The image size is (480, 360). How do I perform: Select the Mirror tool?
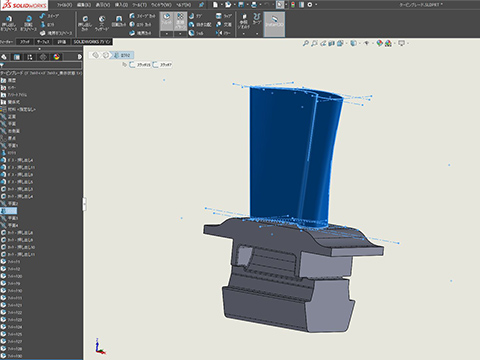pos(223,33)
